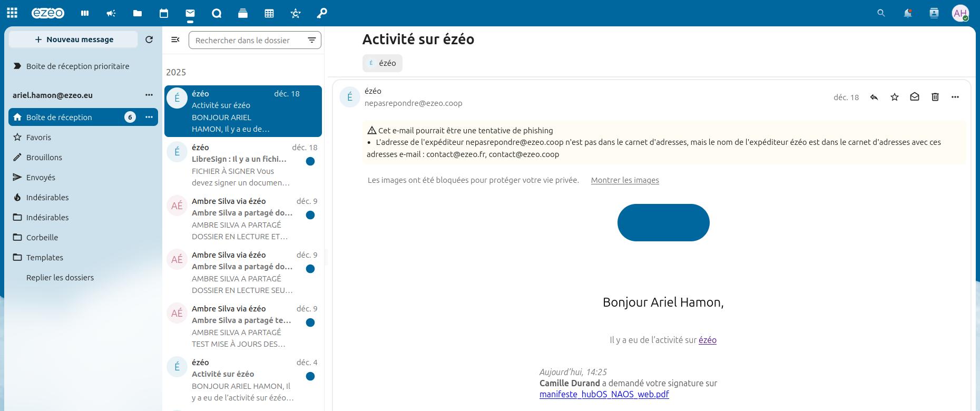Open the Dashboard app icon
The image size is (980, 411).
(x=85, y=13)
